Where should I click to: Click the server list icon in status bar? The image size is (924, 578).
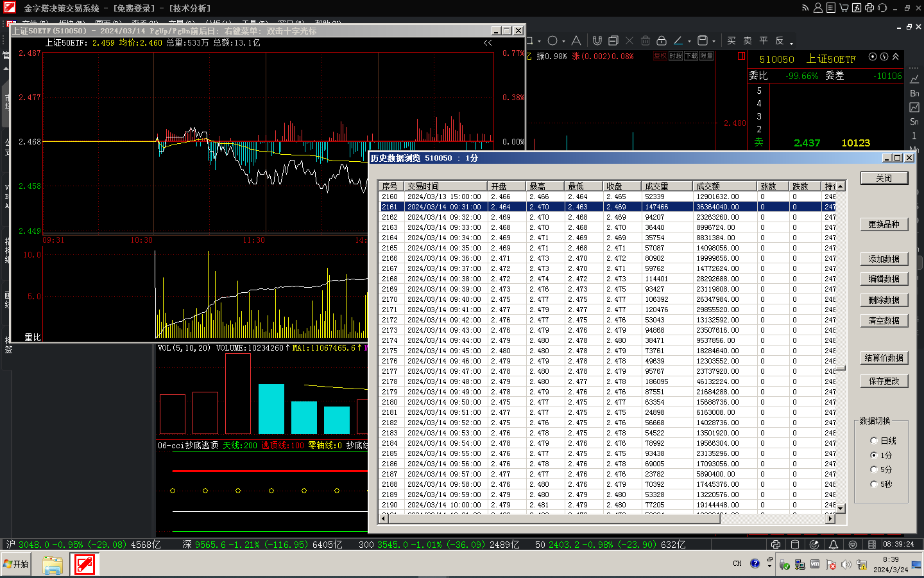[x=872, y=545]
